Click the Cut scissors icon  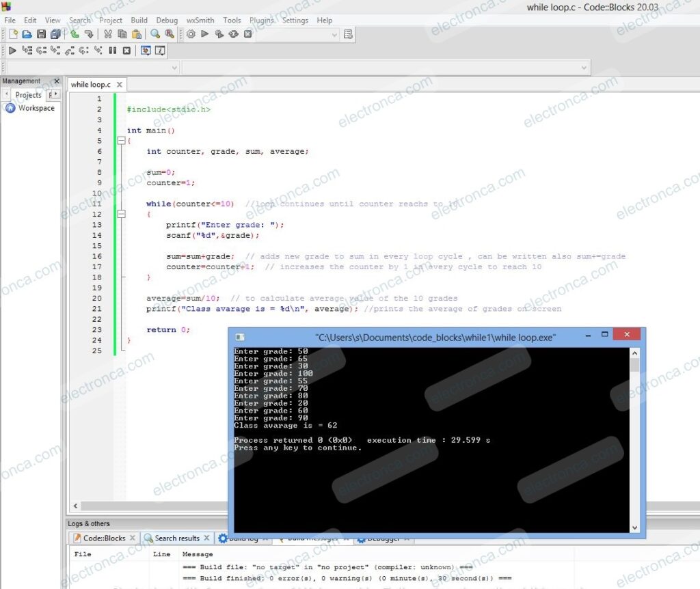(107, 34)
